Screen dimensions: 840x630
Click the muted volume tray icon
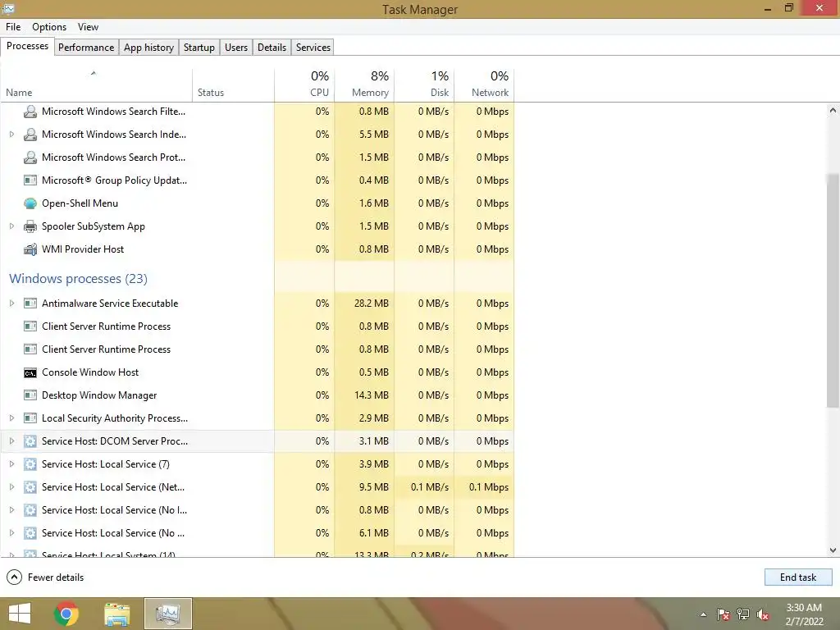pos(763,614)
